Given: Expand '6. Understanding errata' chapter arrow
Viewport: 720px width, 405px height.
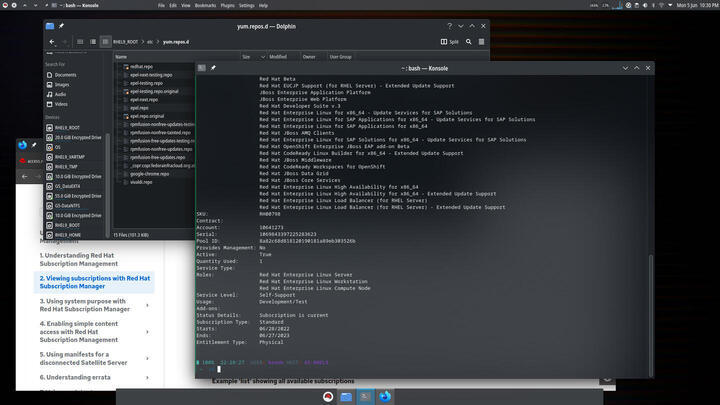Looking at the screenshot, I should (147, 377).
